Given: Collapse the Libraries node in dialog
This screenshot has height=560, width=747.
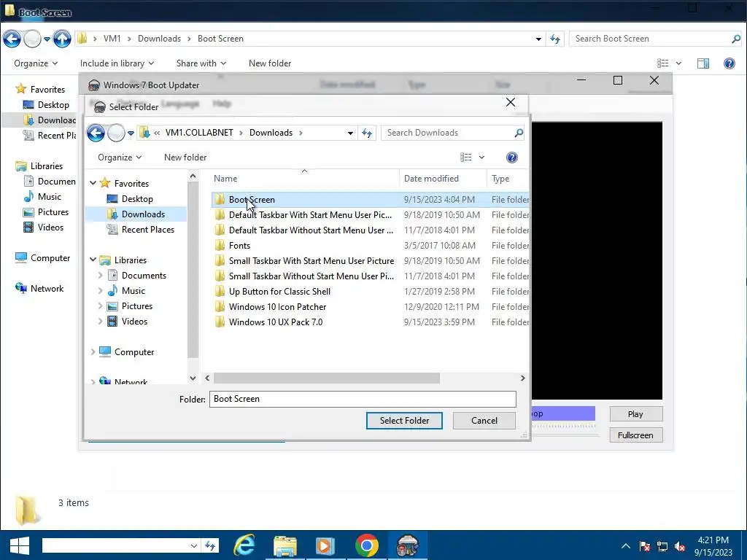Looking at the screenshot, I should [93, 260].
